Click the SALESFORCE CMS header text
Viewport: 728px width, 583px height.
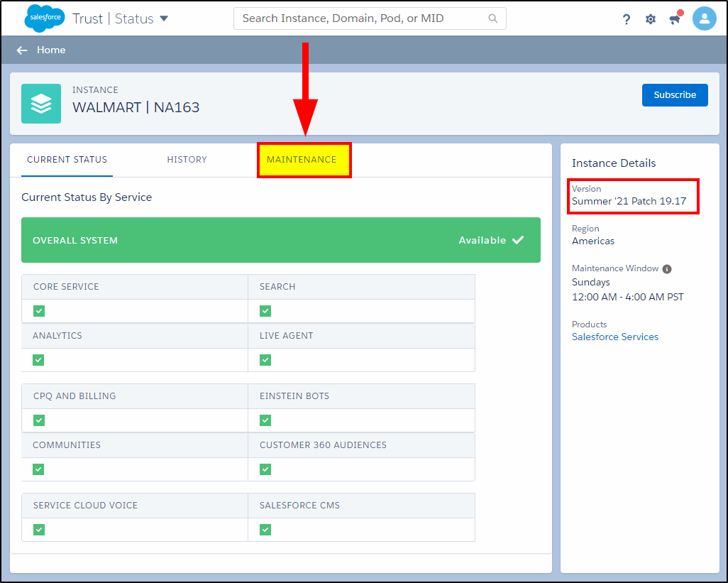point(299,505)
